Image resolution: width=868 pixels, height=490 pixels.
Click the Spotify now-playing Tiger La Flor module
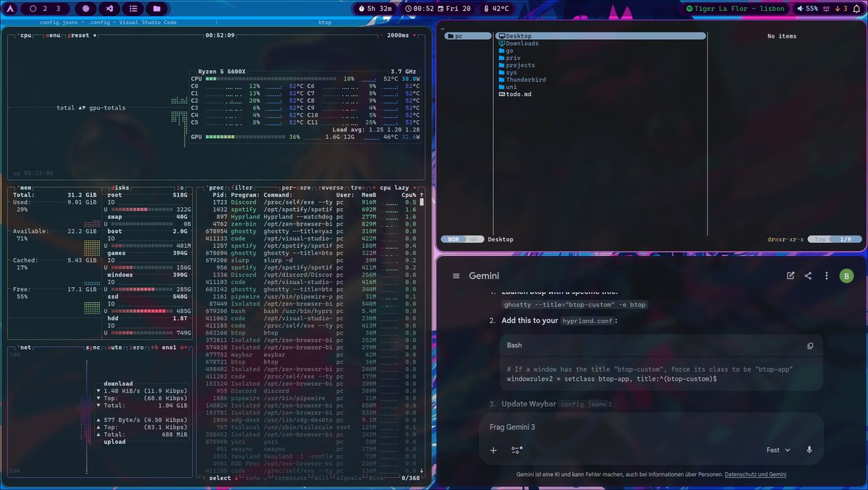735,9
